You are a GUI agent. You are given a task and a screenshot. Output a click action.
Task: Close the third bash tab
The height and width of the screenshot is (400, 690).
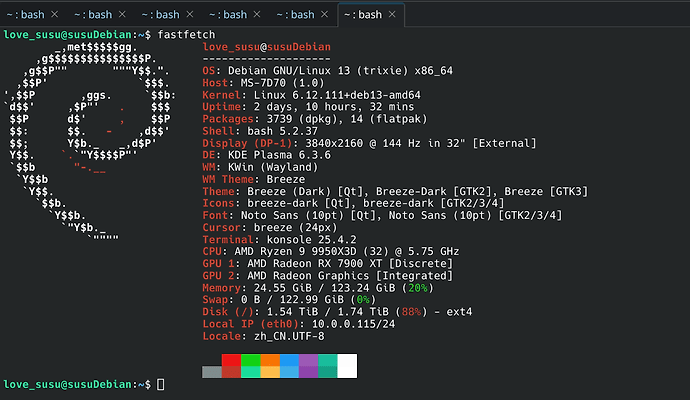pyautogui.click(x=190, y=15)
